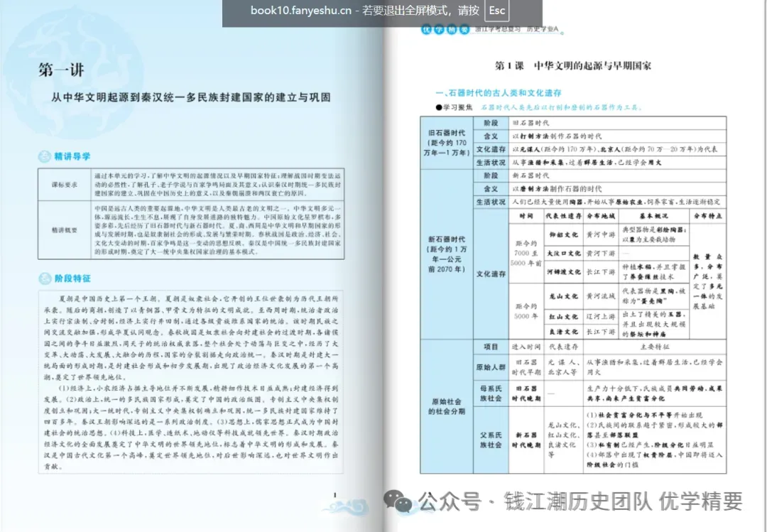Click the 距今约5000年 cell

click(526, 311)
